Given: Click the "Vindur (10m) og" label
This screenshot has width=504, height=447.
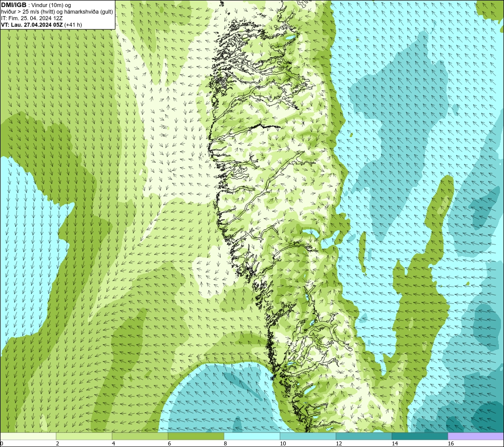Looking at the screenshot, I should coord(51,6).
